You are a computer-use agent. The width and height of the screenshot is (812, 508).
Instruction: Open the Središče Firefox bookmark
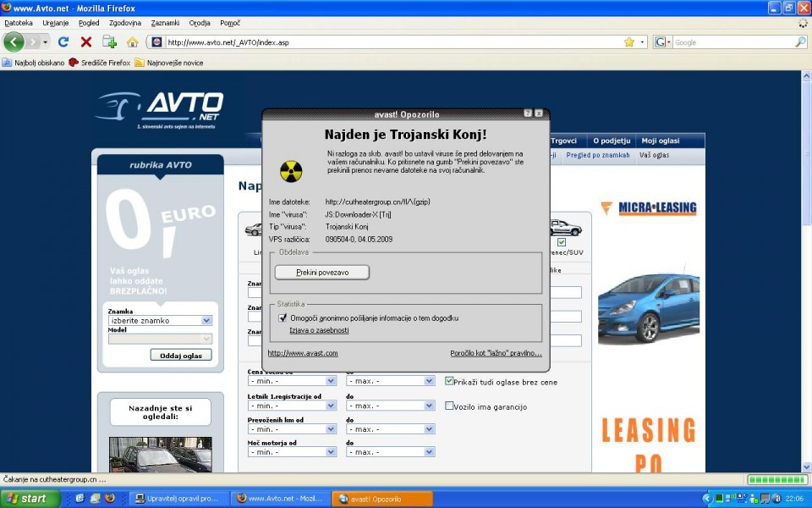(100, 63)
